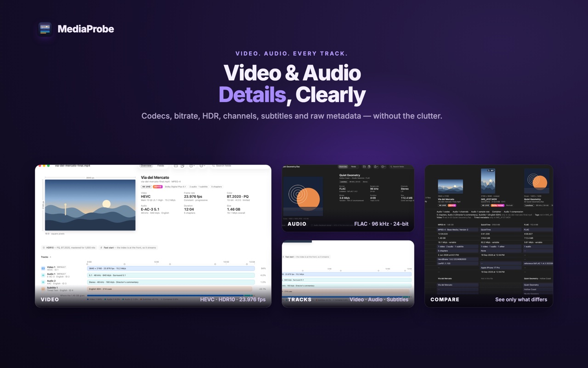Click the '1.46 GB' size value in the Via del Mercato window

pos(234,209)
